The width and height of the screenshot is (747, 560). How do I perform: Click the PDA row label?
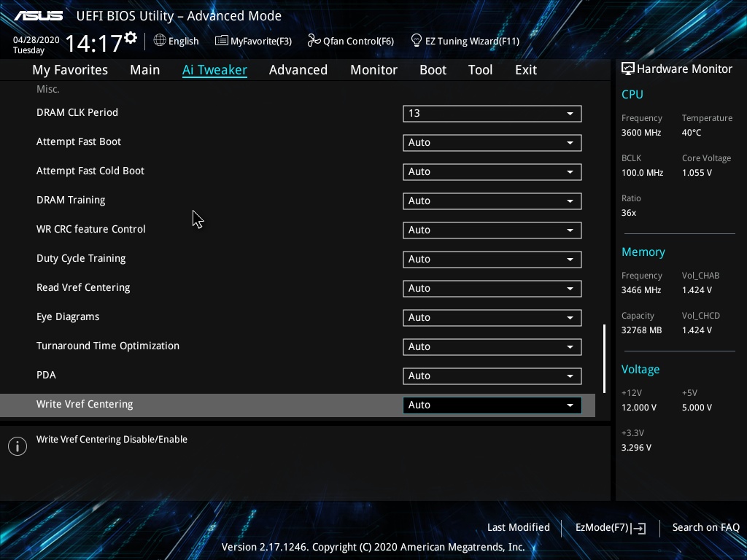point(46,375)
